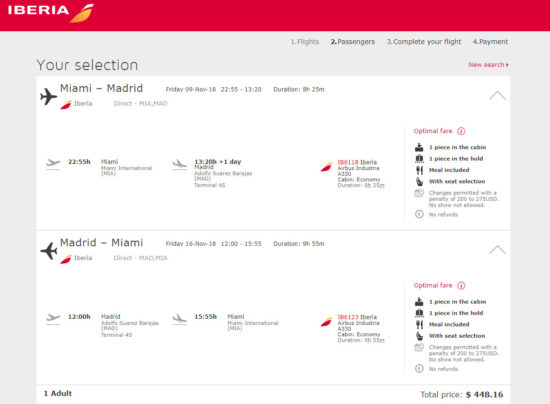Collapse the Madrid – Miami flight details
The image size is (550, 404).
tap(497, 249)
